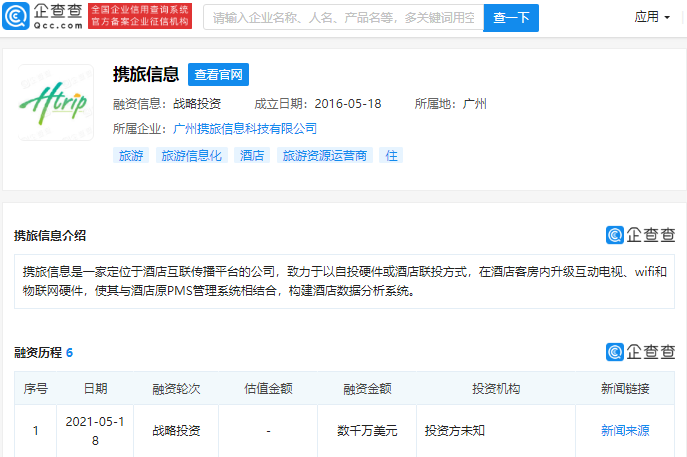Viewport: 687px width, 457px height.
Task: Select the 酒店 tag
Action: (252, 156)
